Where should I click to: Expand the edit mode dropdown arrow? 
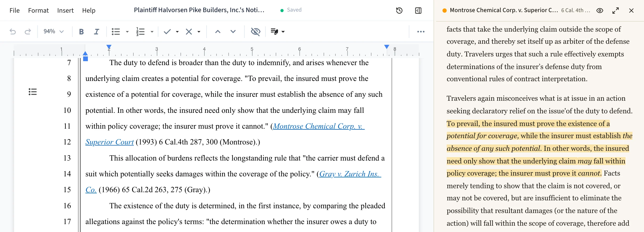coord(283,32)
